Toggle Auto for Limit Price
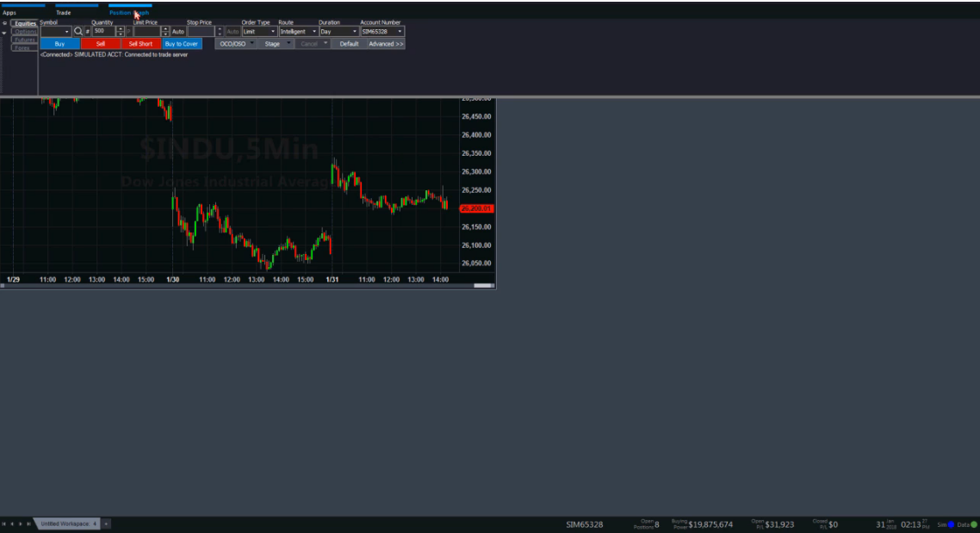Image resolution: width=980 pixels, height=533 pixels. click(x=178, y=31)
